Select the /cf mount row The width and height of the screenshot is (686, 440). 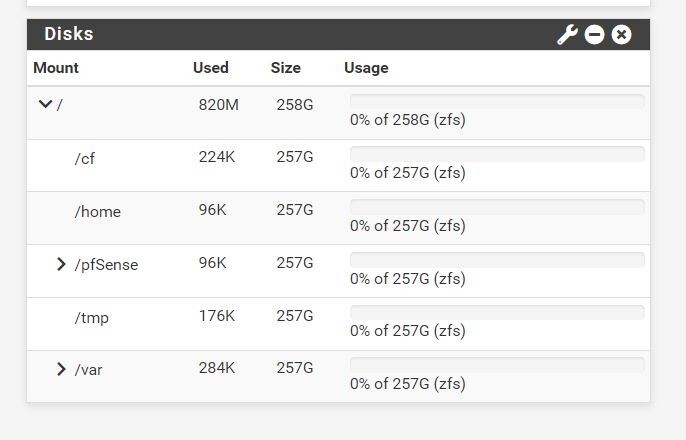click(x=85, y=158)
